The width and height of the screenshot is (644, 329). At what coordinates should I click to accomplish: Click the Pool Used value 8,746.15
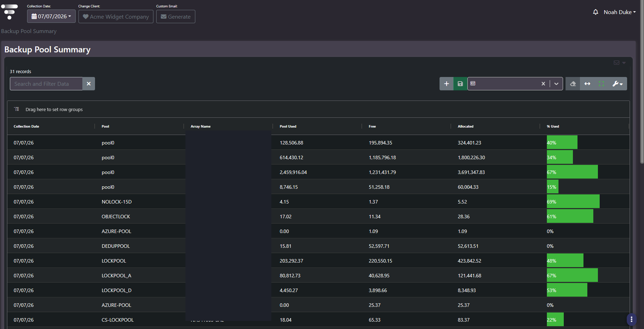[289, 187]
